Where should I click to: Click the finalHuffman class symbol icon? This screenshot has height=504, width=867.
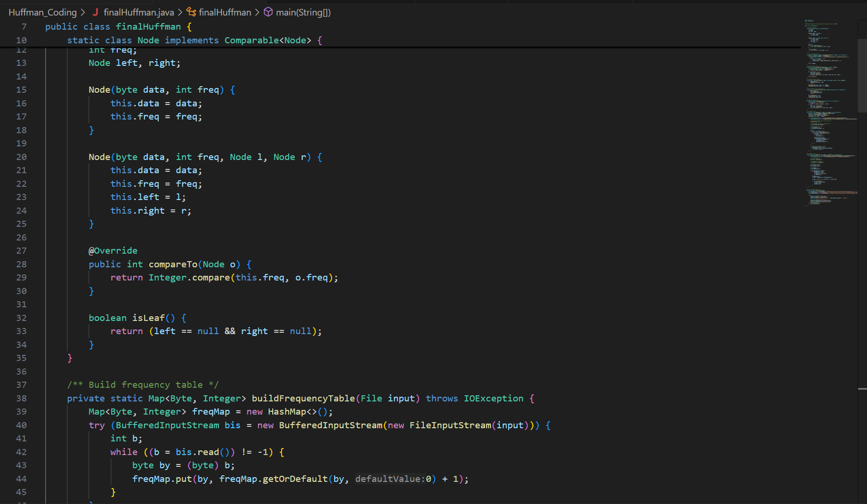pyautogui.click(x=191, y=12)
